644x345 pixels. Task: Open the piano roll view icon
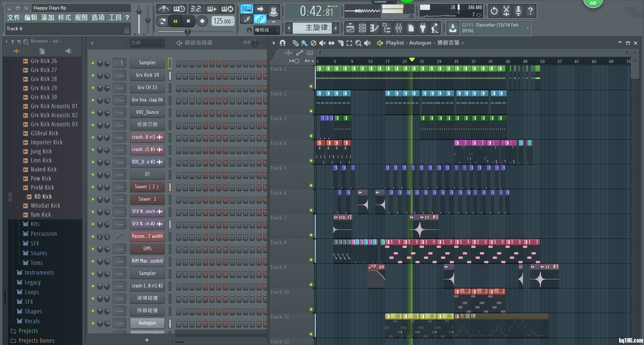(374, 28)
